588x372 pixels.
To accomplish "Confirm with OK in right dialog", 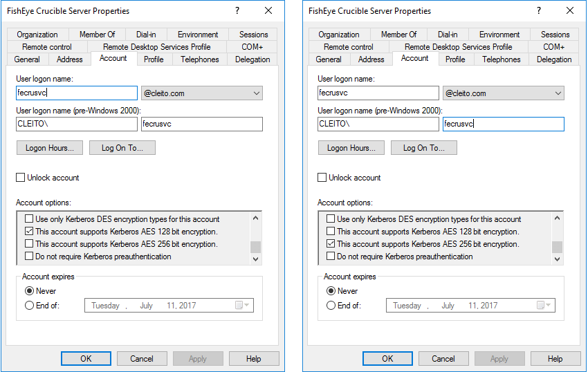I will 387,358.
